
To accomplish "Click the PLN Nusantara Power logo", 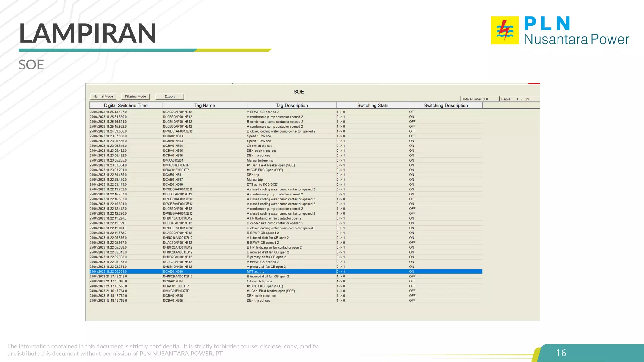I will [560, 30].
